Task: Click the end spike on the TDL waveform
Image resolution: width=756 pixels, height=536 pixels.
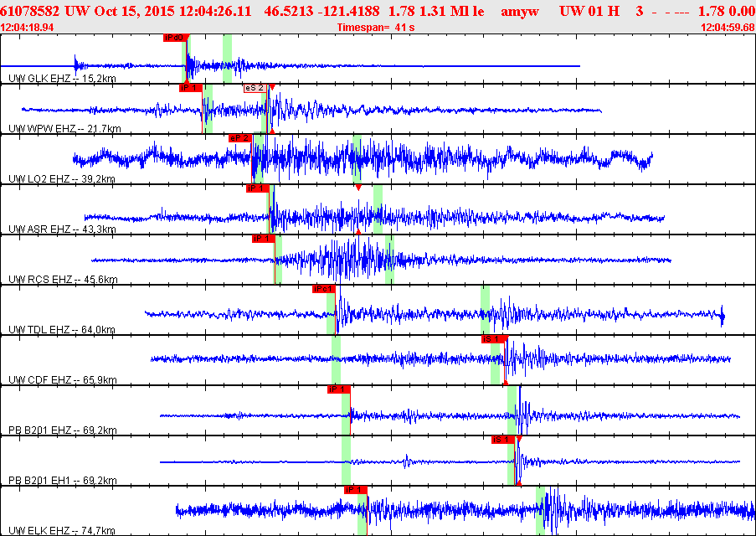Action: point(723,315)
